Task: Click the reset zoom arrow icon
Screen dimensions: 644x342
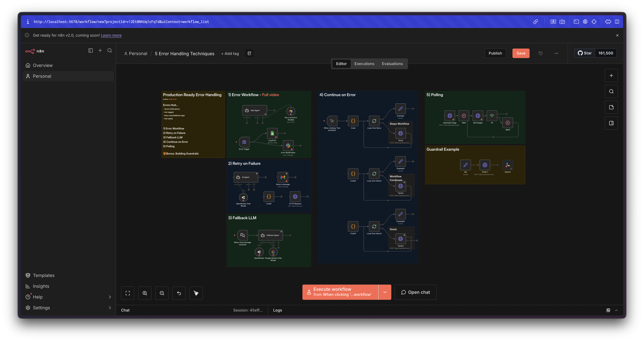Action: tap(179, 293)
